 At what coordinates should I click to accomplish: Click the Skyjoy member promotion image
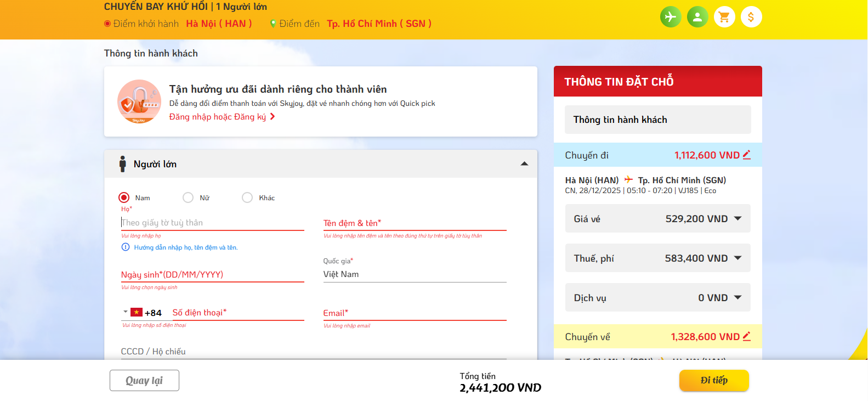point(139,101)
